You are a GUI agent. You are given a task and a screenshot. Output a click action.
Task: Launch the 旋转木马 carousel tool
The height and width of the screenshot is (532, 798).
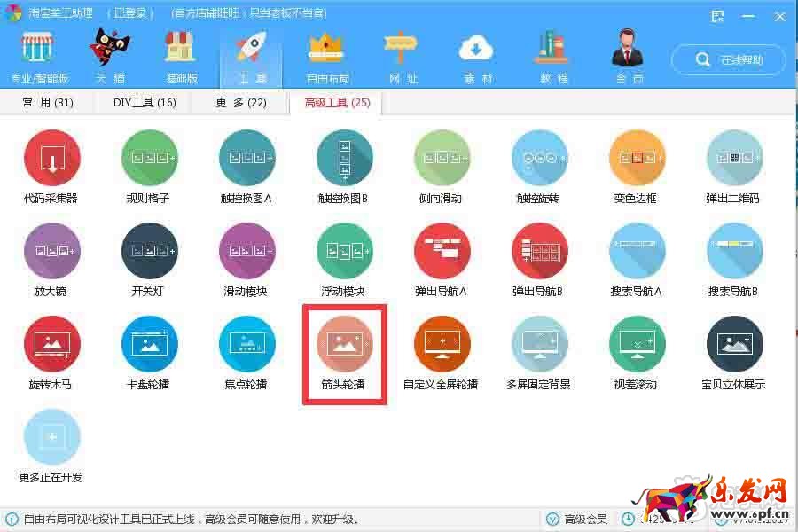coord(52,344)
